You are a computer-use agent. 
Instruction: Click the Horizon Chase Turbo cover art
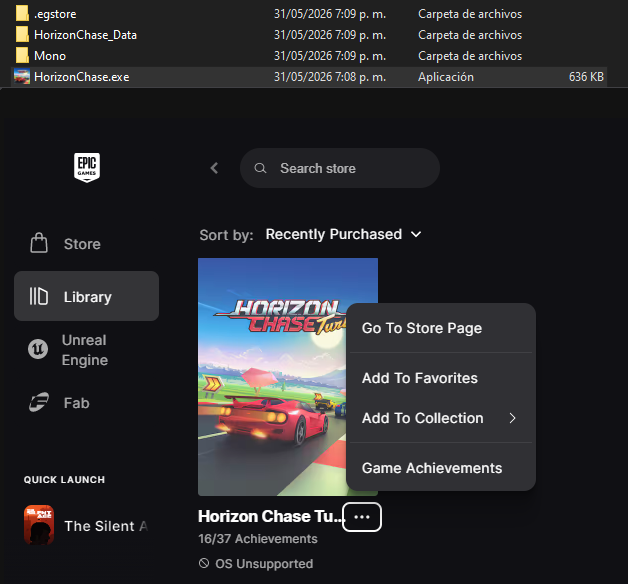(272, 377)
